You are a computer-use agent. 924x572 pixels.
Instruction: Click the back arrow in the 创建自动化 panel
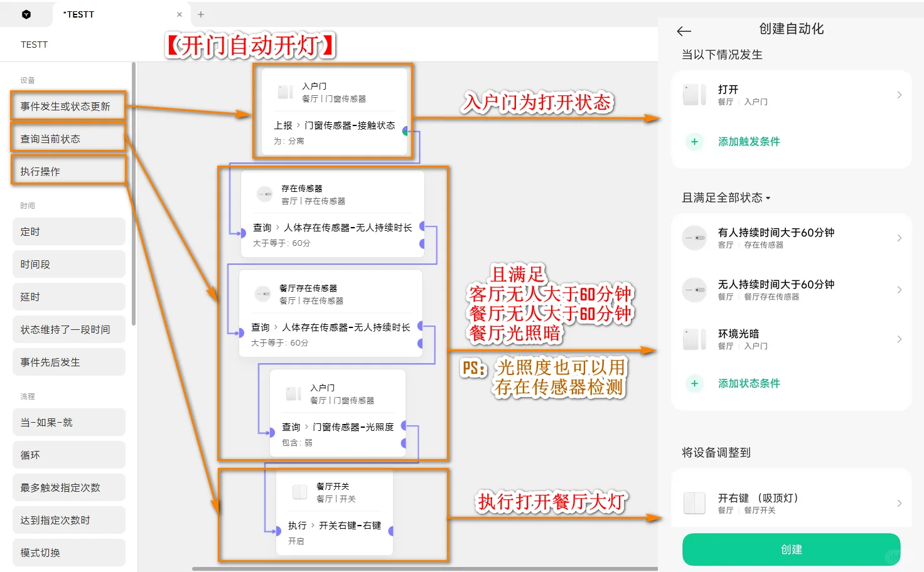pos(684,30)
